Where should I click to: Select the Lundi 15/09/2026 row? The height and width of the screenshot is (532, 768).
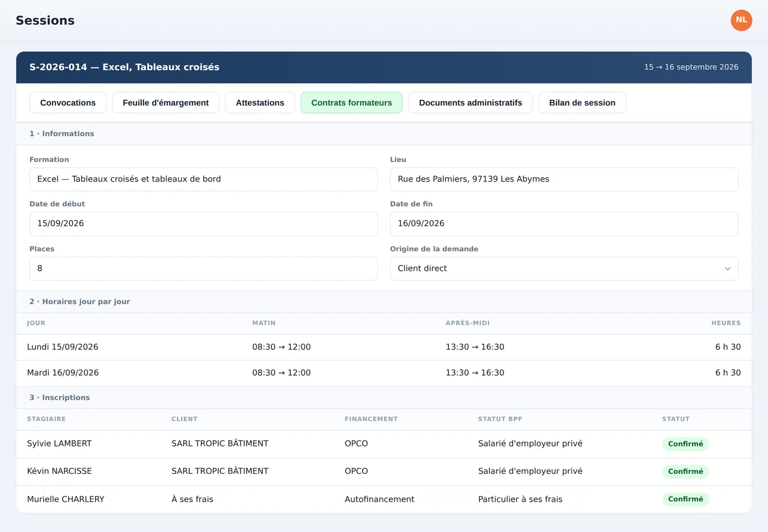384,347
